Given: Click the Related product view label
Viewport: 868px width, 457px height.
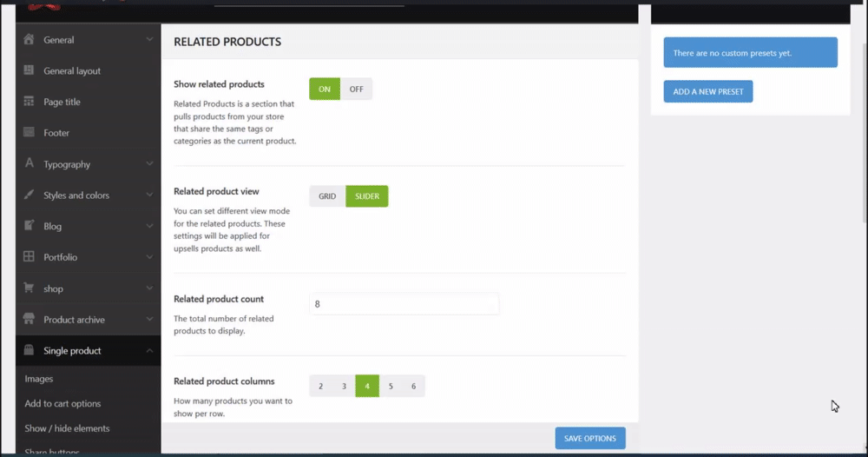Looking at the screenshot, I should (x=216, y=191).
